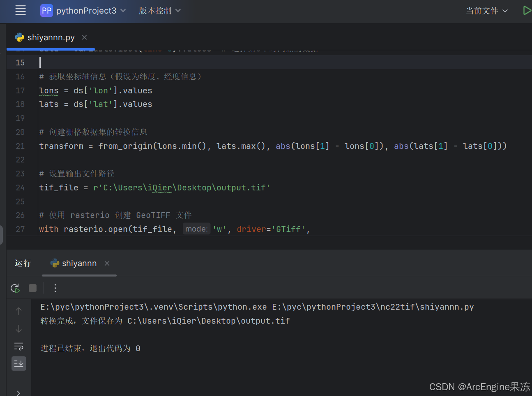Click line number 21 in the gutter
This screenshot has width=532, height=396.
20,146
